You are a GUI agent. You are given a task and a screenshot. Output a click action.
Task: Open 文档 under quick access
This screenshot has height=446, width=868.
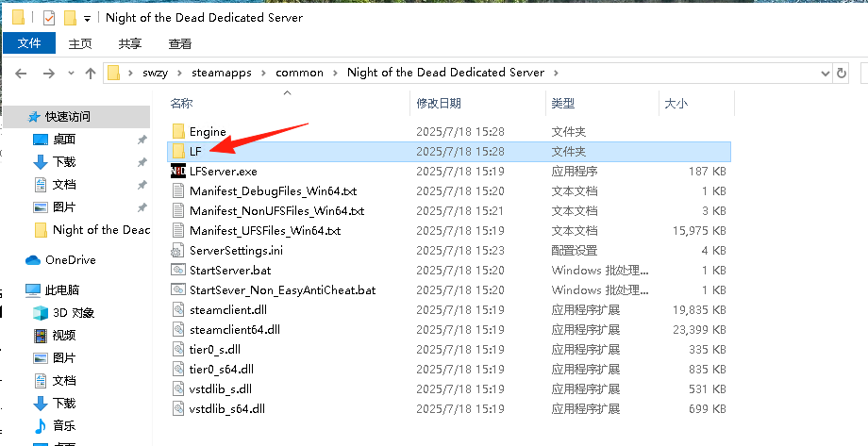55,185
